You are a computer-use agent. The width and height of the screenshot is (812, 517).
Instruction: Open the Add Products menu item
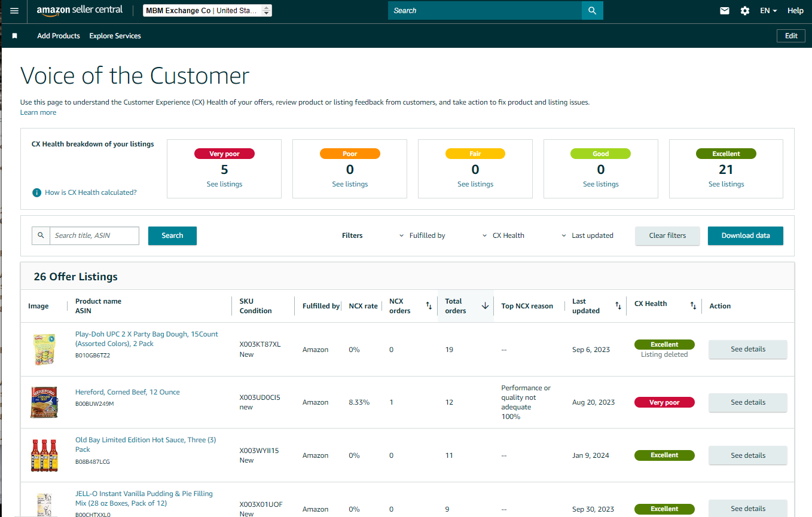[59, 36]
